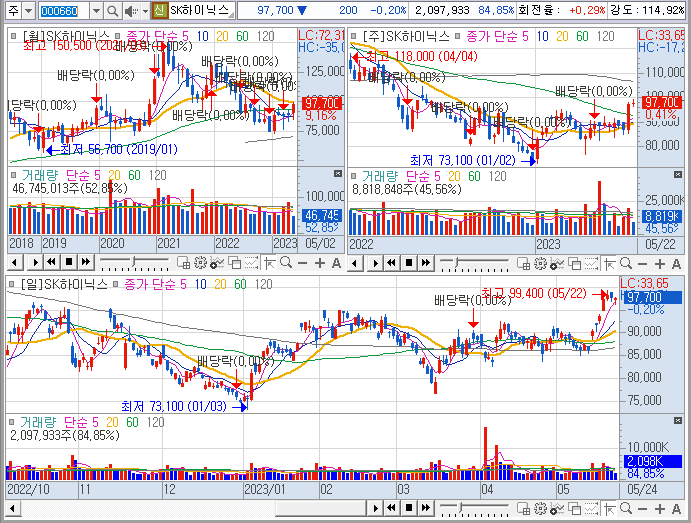The width and height of the screenshot is (691, 523).
Task: Click the green 신 badge icon
Action: (160, 11)
